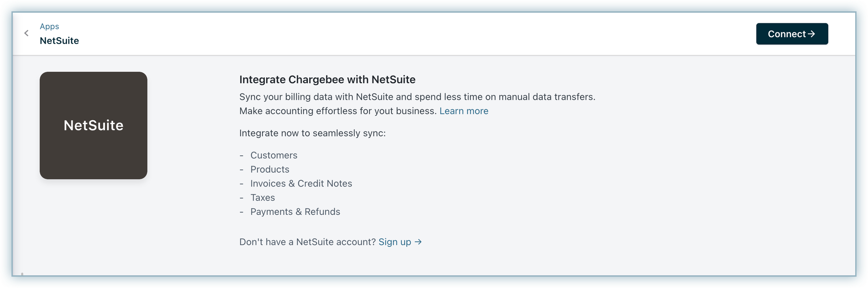Click the Don't have a NetSuite account text
This screenshot has height=288, width=868.
pos(307,242)
